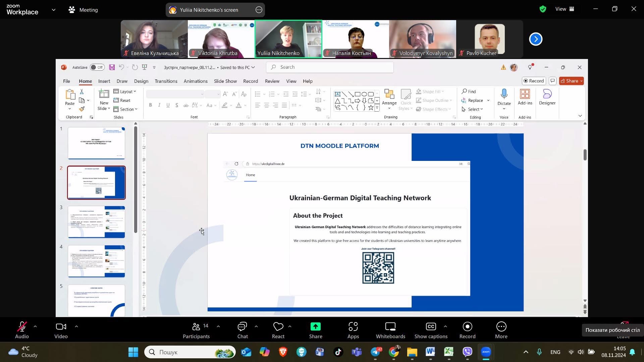Viewport: 644px width, 362px height.
Task: Click the Paste clipboard icon
Action: click(70, 95)
